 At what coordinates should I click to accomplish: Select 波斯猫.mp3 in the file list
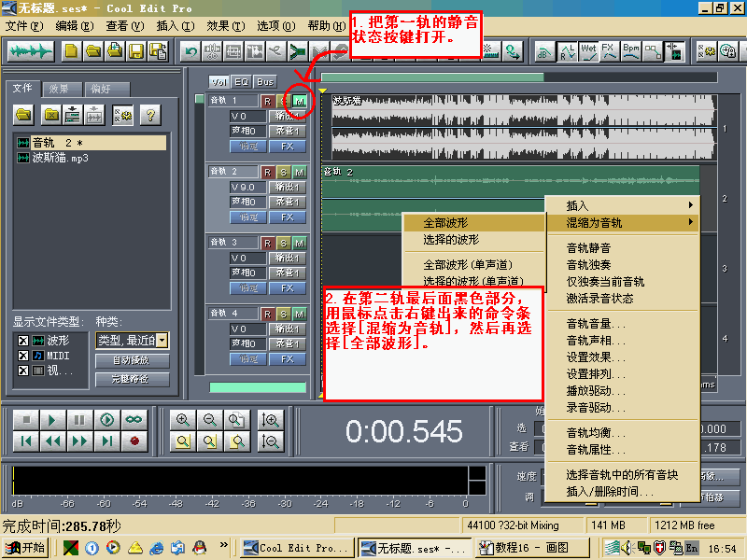(x=60, y=158)
